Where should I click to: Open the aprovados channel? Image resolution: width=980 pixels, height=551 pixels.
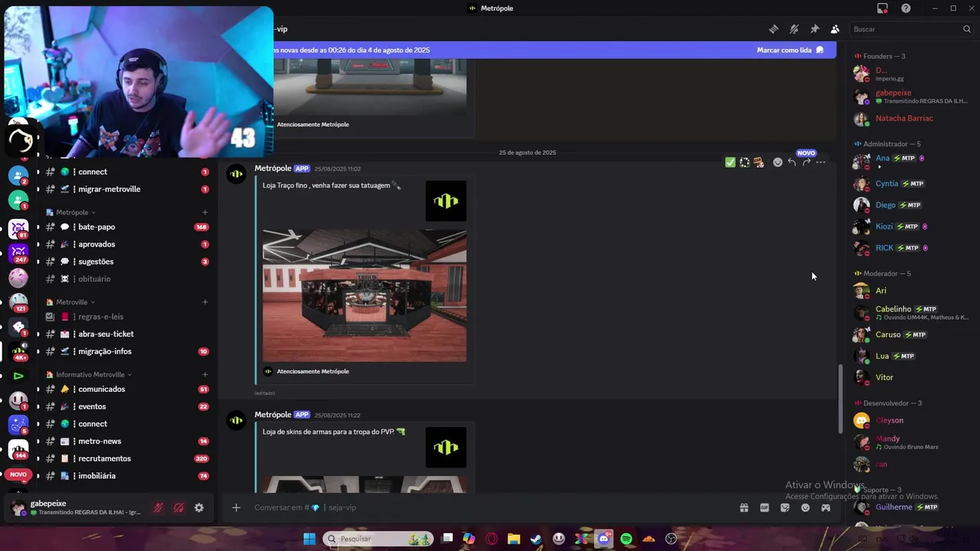126,244
